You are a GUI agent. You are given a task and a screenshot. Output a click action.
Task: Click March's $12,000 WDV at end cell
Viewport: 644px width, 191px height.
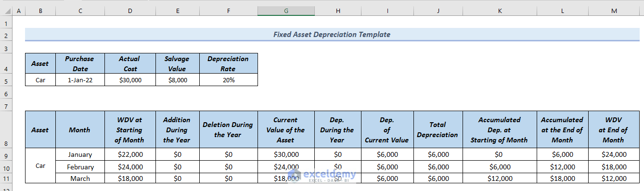614,178
